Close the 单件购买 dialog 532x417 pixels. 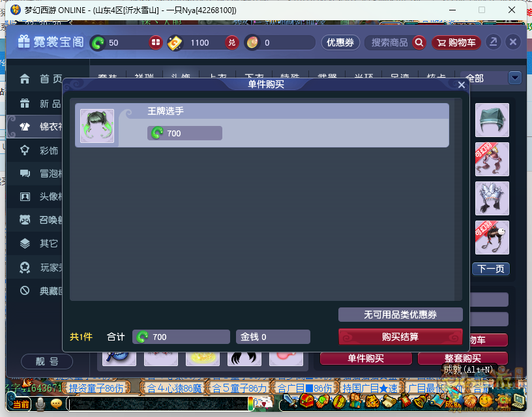[x=462, y=85]
